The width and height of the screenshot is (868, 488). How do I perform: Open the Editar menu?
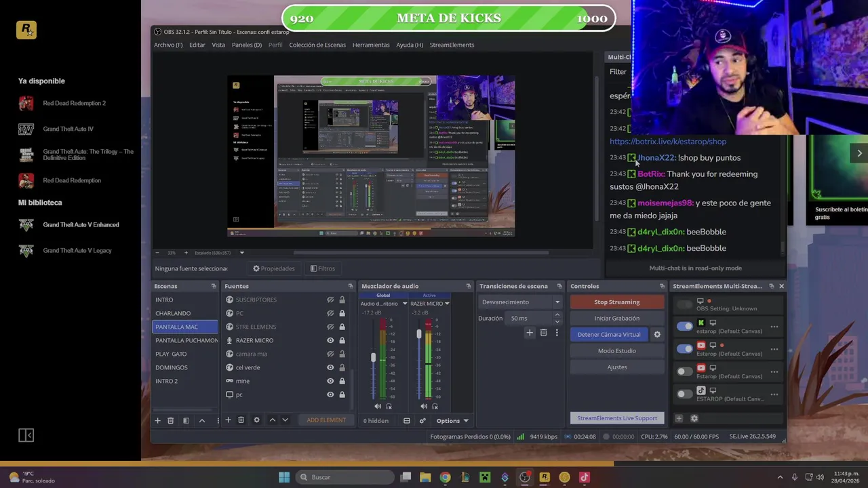click(197, 45)
